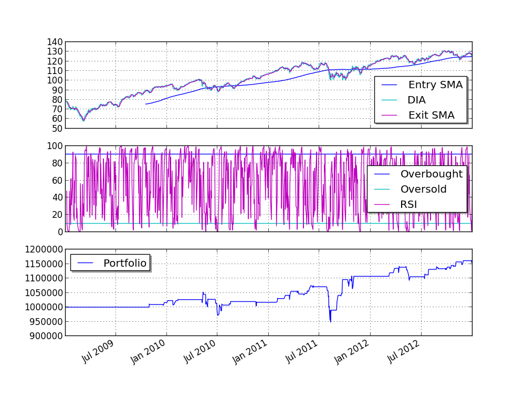Click the '950000' portfolio axis tick
The image size is (525, 420).
(47, 321)
